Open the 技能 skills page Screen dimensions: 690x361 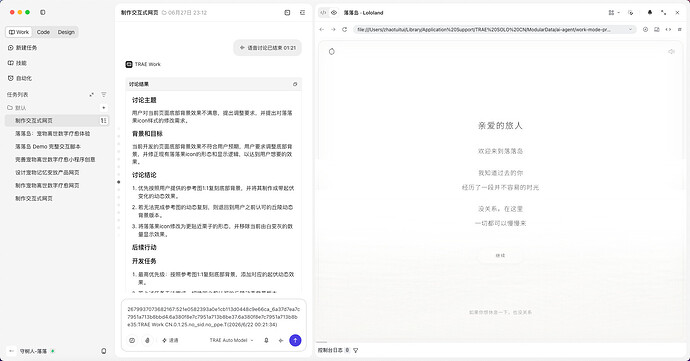coord(17,63)
